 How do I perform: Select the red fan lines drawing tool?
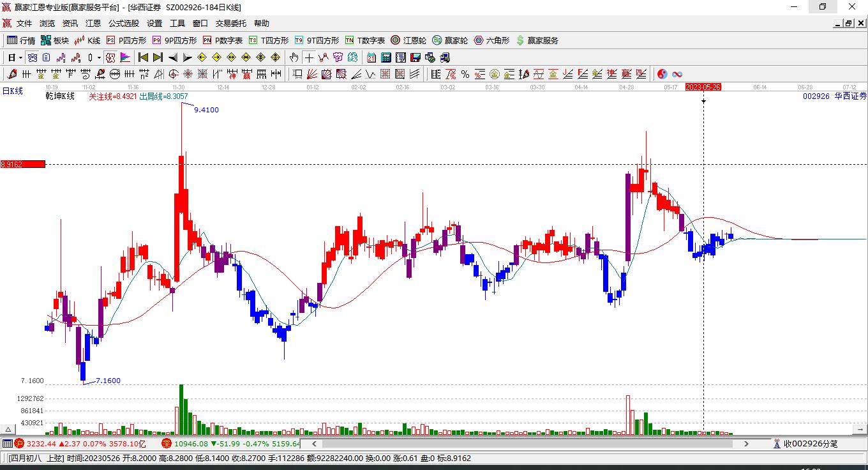pyautogui.click(x=312, y=74)
